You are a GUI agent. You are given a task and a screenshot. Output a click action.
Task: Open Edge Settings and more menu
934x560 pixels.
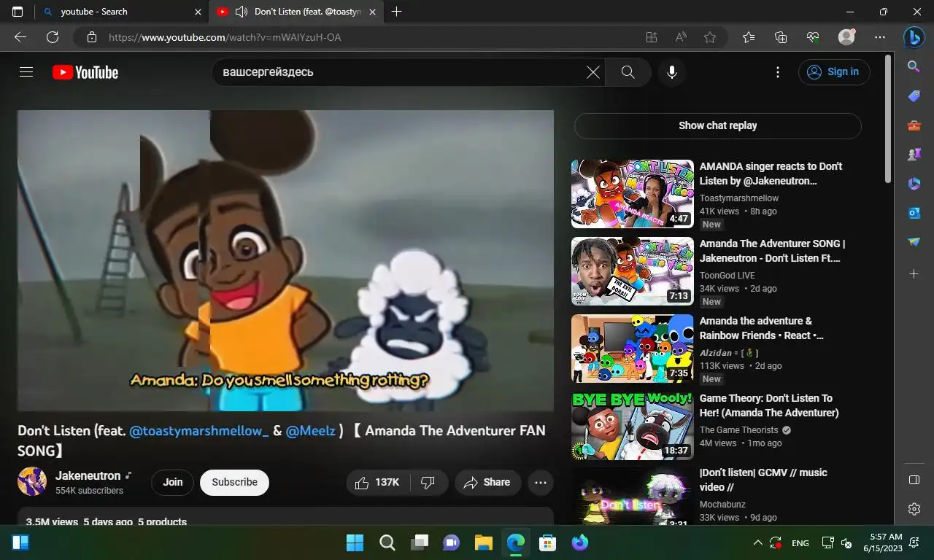[880, 37]
